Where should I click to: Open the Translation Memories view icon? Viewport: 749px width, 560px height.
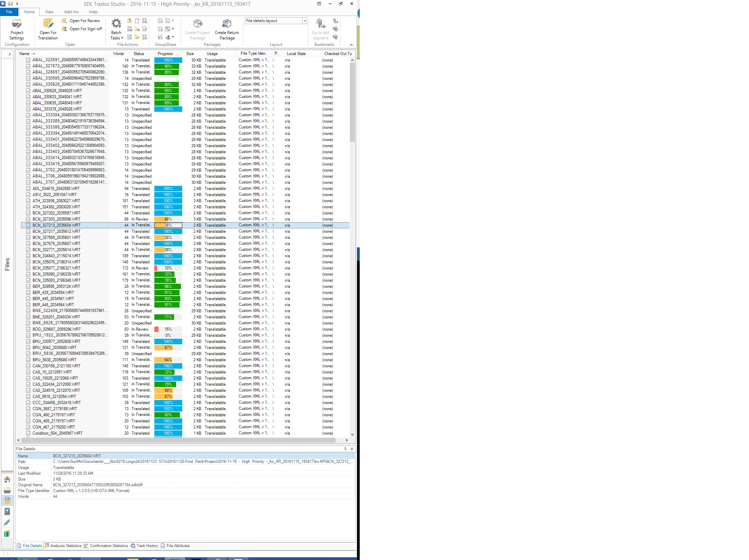(x=7, y=533)
